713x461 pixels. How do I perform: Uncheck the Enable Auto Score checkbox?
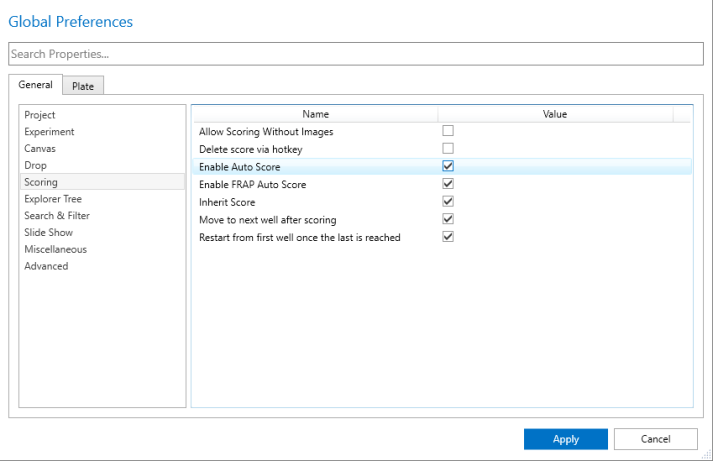point(448,166)
